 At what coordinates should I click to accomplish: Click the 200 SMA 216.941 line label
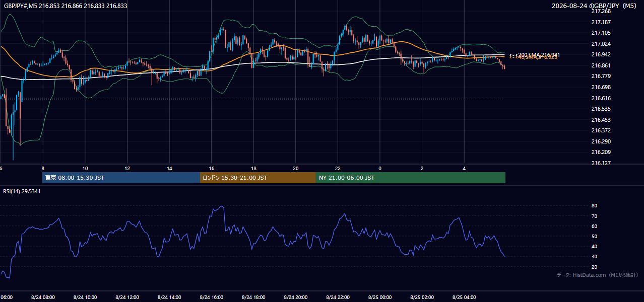535,54
